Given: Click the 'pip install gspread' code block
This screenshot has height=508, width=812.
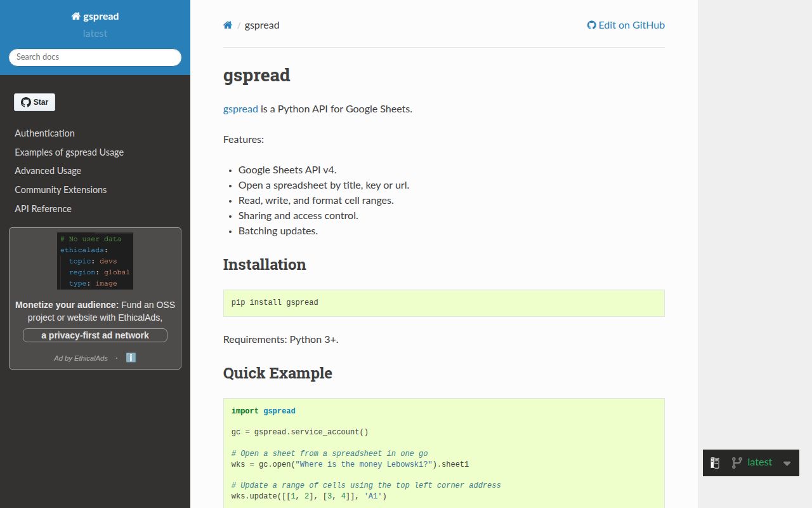Looking at the screenshot, I should [444, 303].
